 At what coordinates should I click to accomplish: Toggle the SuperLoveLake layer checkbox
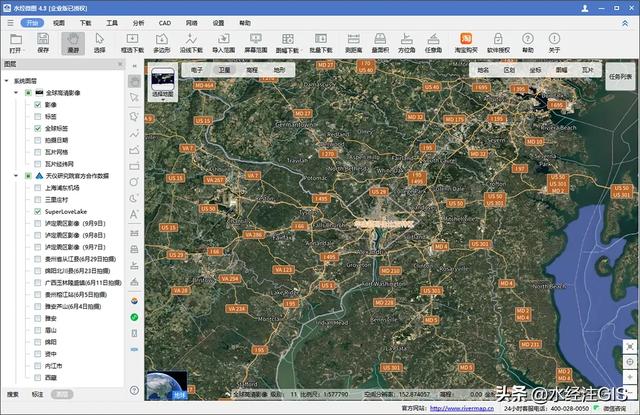pos(38,212)
